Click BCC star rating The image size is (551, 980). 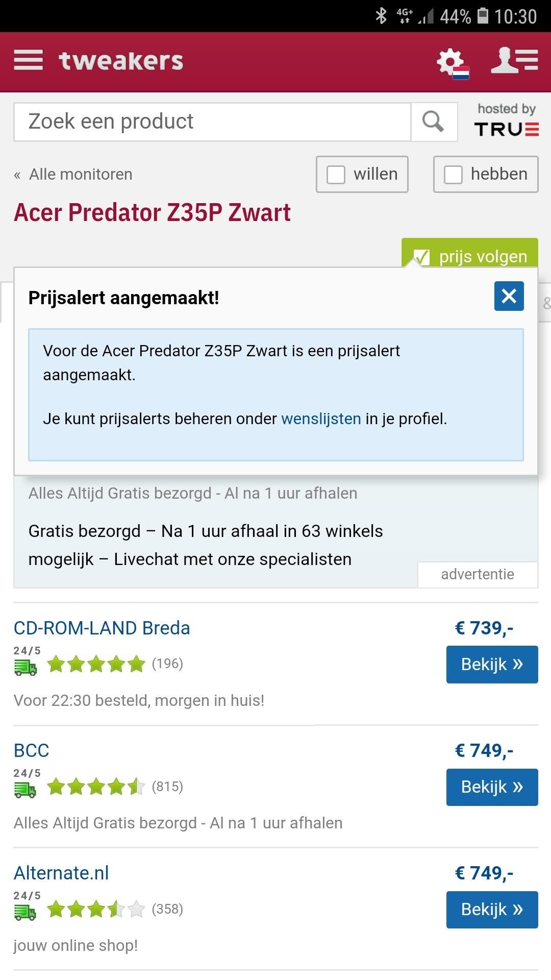pyautogui.click(x=96, y=787)
